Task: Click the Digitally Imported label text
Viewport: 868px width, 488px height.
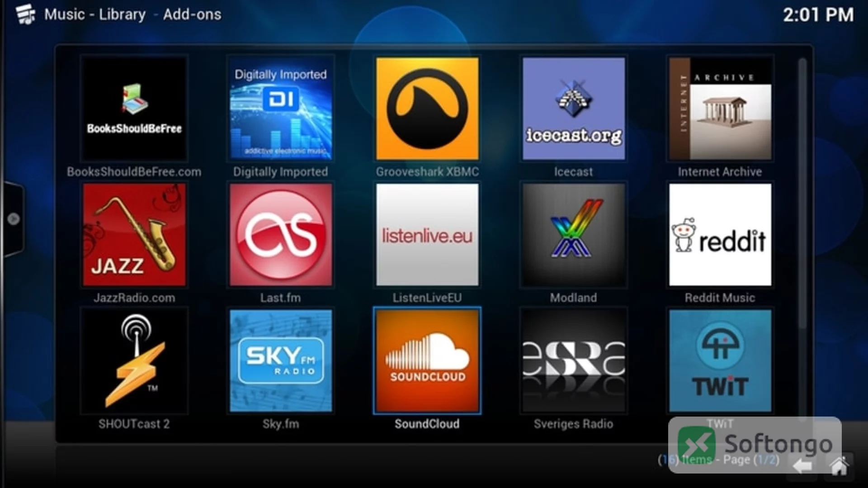Action: [x=281, y=172]
